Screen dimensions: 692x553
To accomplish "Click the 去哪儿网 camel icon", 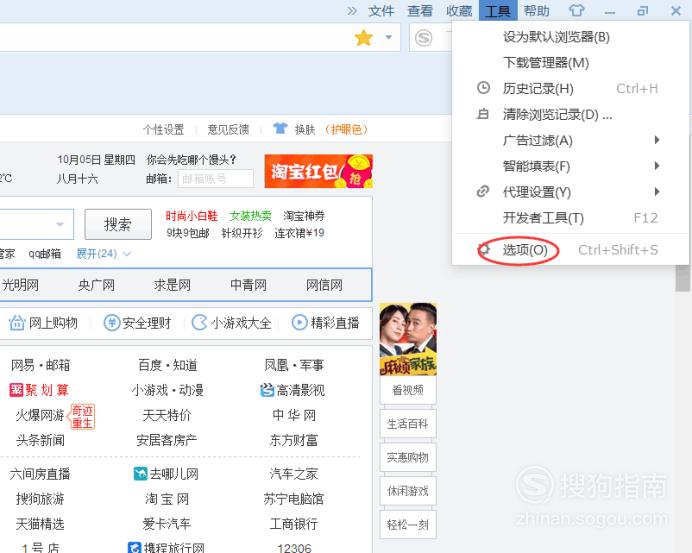I will click(140, 474).
